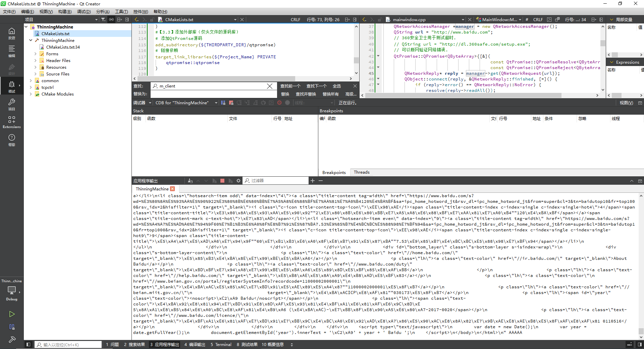Stop the debugger with red bug icon
The width and height of the screenshot is (644, 349).
[x=231, y=103]
